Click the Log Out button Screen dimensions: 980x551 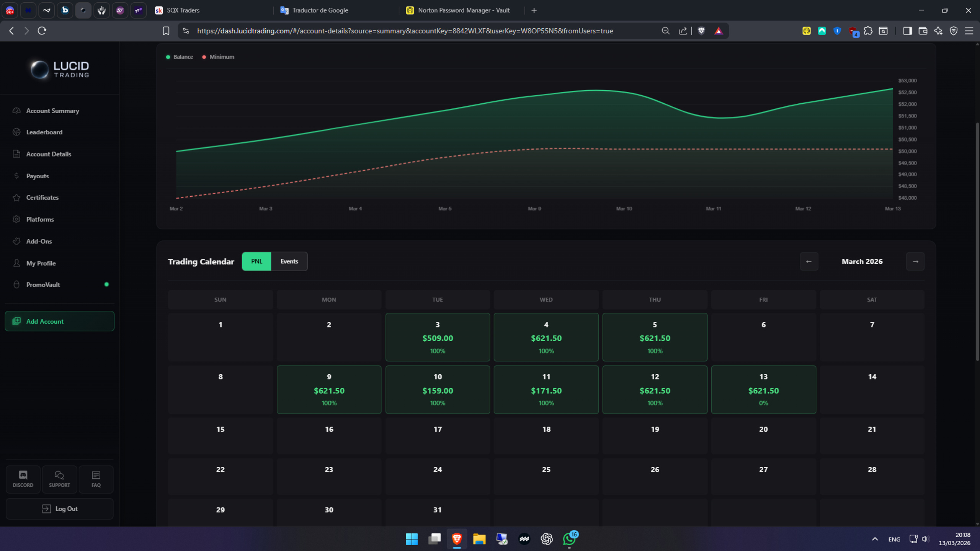tap(59, 509)
